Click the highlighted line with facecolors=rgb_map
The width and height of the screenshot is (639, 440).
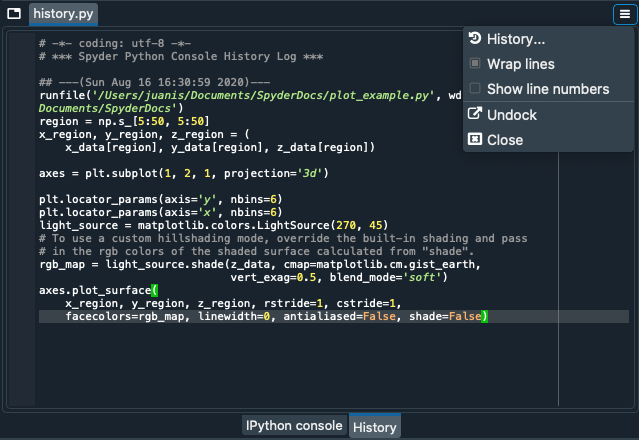[x=334, y=317]
